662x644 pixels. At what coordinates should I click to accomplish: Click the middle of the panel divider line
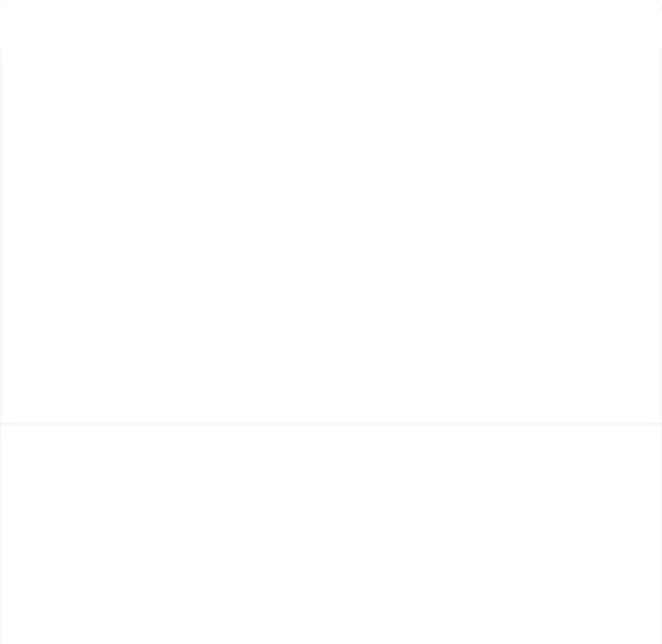tap(331, 423)
